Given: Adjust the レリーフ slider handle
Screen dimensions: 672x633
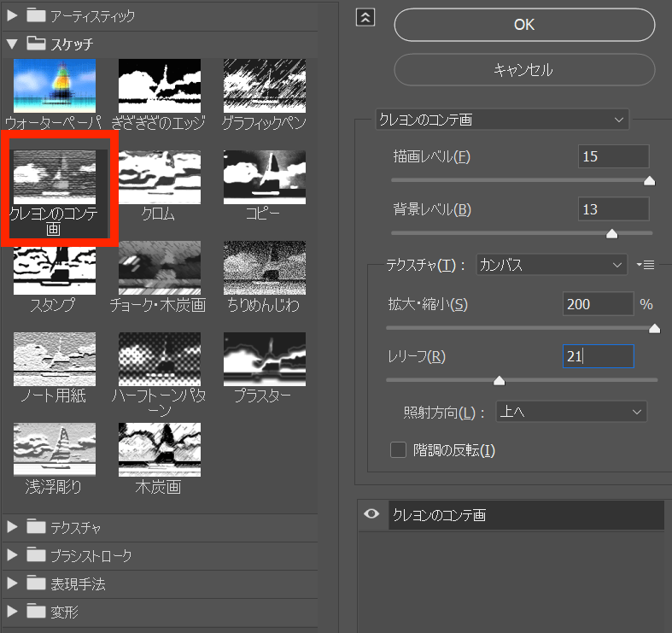Looking at the screenshot, I should (x=499, y=381).
